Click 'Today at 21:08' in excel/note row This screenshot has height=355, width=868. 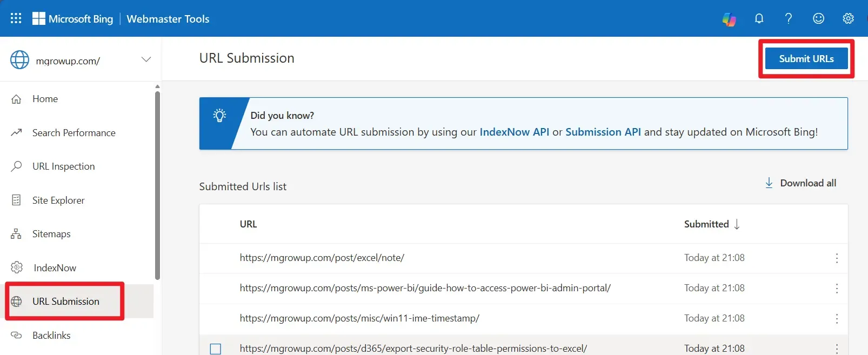[714, 258]
